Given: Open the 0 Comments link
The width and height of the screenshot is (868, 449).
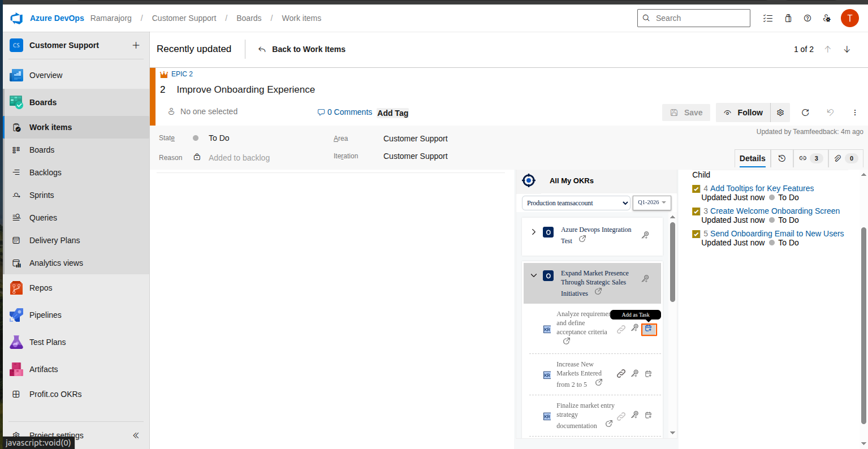Looking at the screenshot, I should [345, 112].
